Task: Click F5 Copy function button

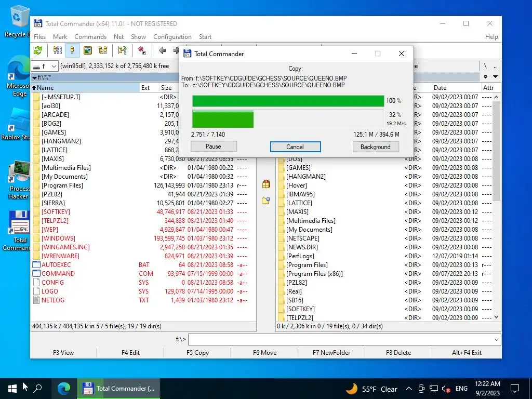Action: [197, 353]
